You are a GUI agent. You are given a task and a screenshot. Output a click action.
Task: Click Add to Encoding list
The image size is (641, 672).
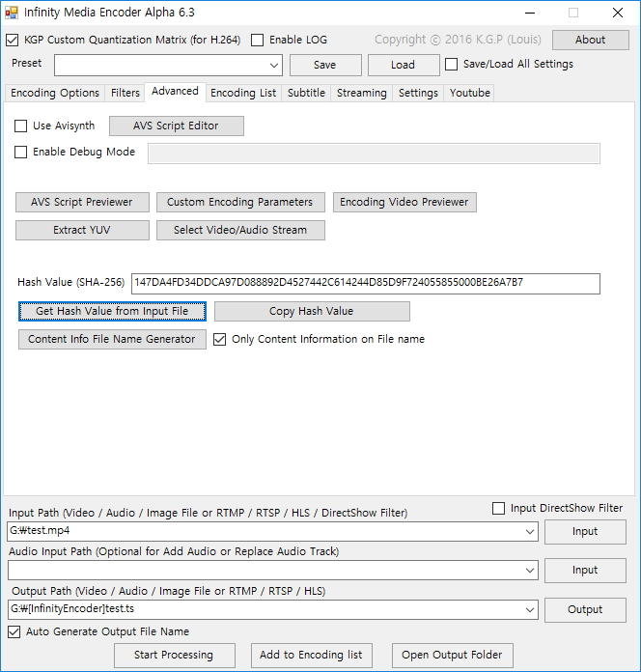312,656
